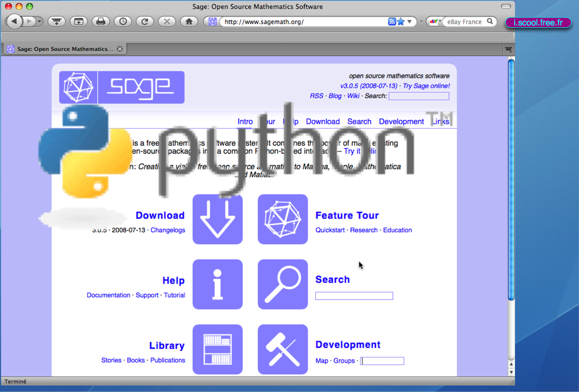Image resolution: width=579 pixels, height=392 pixels.
Task: Click the eBay France search field
Action: [x=465, y=22]
